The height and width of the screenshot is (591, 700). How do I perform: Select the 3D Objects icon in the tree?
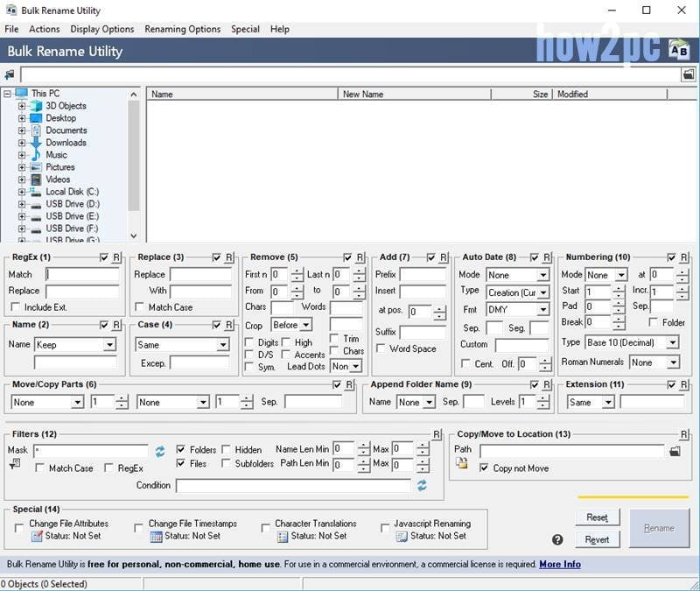coord(36,106)
